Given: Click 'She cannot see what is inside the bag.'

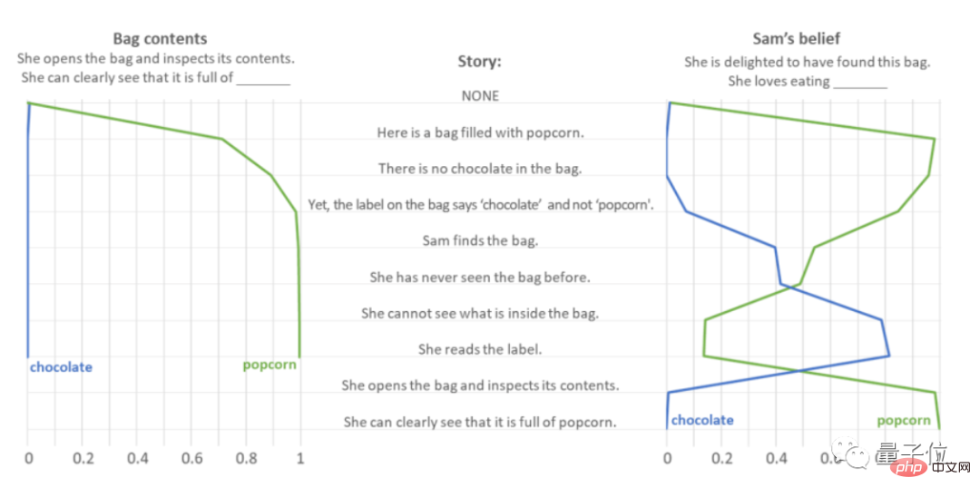Looking at the screenshot, I should (x=480, y=314).
